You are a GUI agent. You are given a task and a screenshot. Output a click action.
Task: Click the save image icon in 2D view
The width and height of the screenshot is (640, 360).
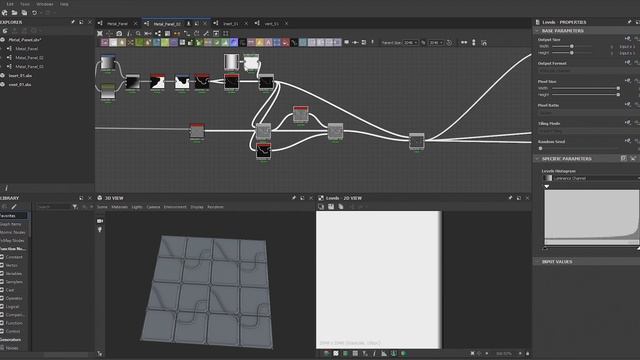(331, 207)
